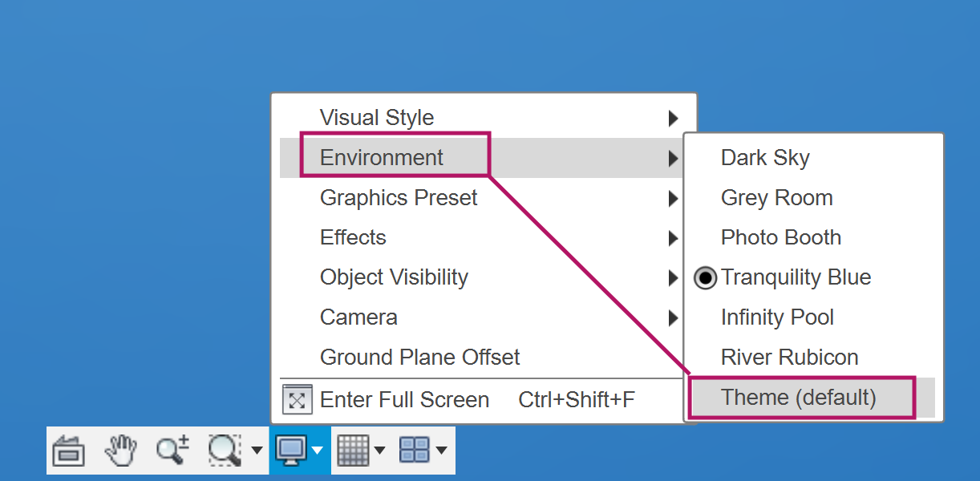Select the Tranquility Blue radio button
This screenshot has width=980, height=481.
click(705, 278)
